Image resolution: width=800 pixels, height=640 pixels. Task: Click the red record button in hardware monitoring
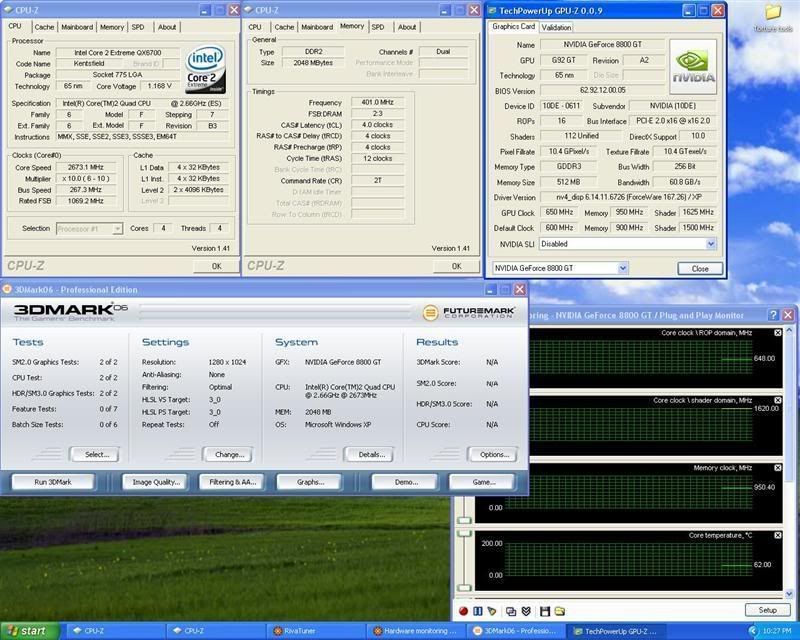pyautogui.click(x=464, y=610)
